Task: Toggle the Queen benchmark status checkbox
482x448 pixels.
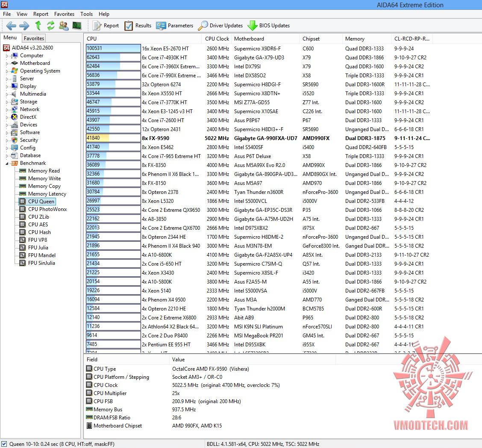Action: (x=4, y=444)
